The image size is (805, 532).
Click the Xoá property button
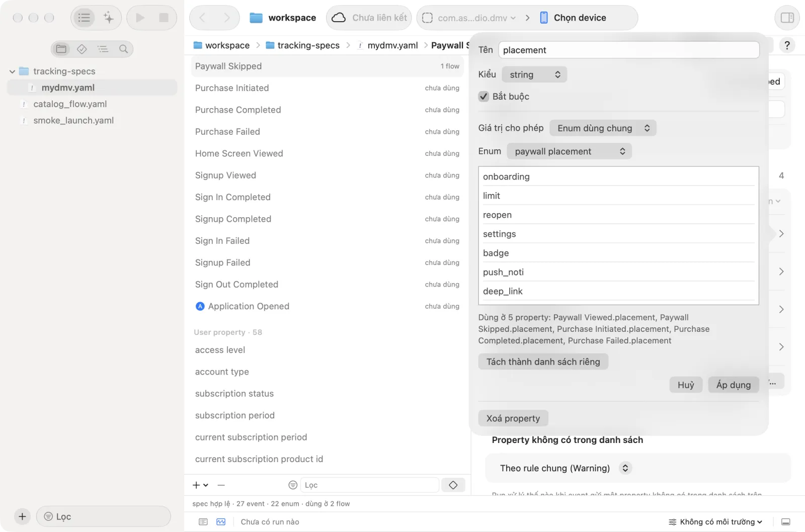(513, 418)
